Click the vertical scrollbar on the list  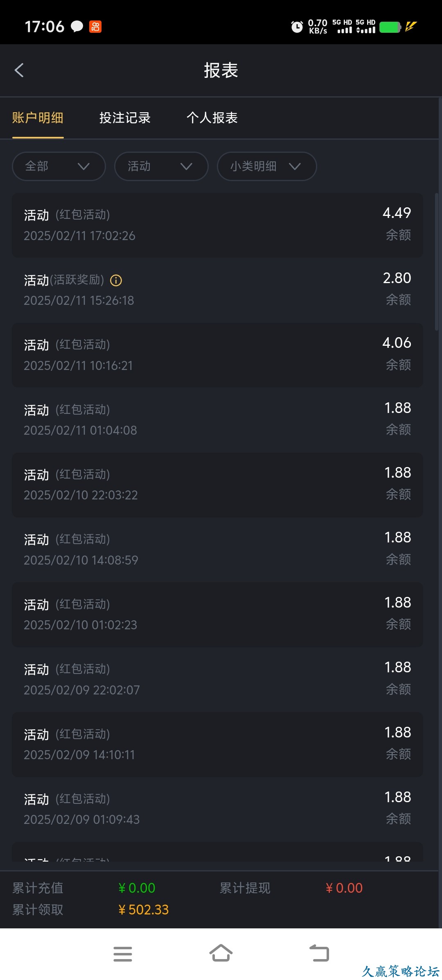pos(437,262)
